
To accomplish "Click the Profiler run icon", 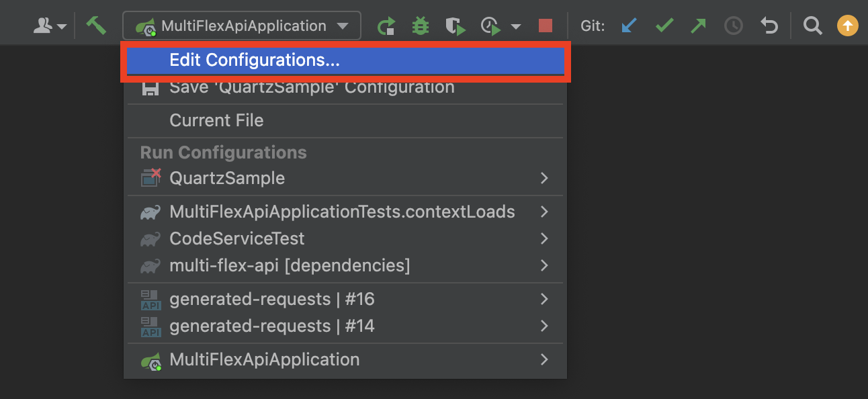I will pyautogui.click(x=491, y=26).
